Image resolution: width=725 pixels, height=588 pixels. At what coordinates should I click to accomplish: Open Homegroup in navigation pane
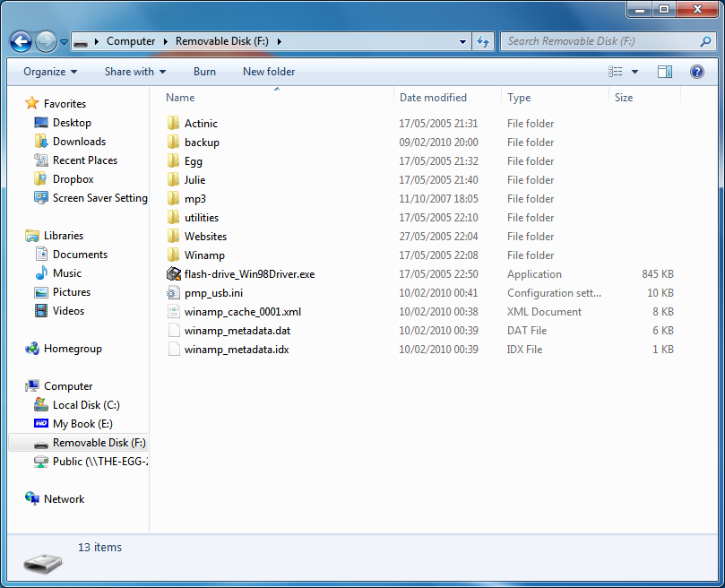[x=73, y=349]
